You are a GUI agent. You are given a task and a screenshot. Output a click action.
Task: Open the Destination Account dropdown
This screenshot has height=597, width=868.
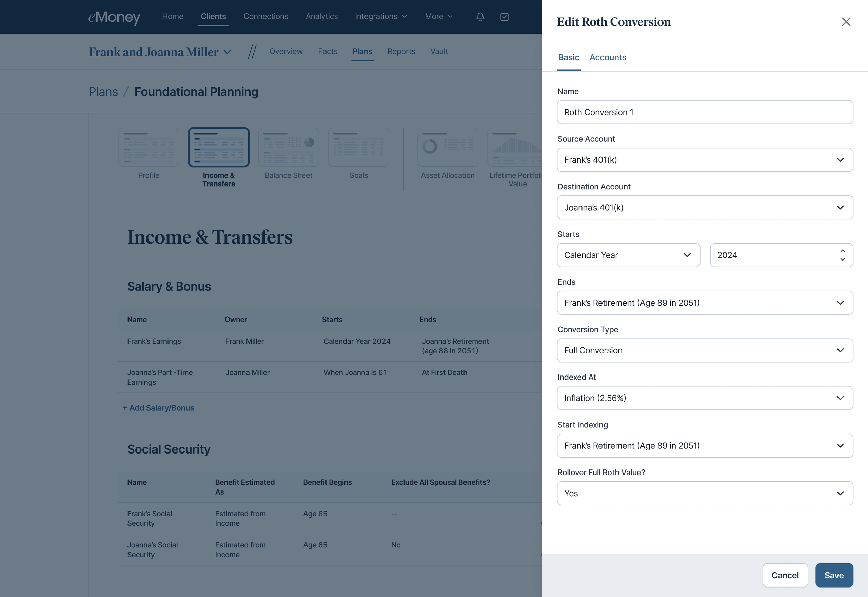click(705, 207)
